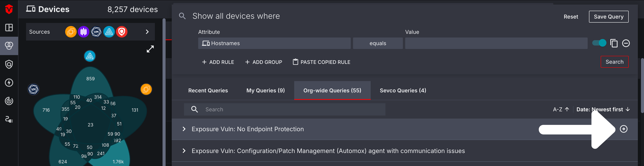Click the 624 Venn segment
This screenshot has height=166, width=644.
(63, 162)
